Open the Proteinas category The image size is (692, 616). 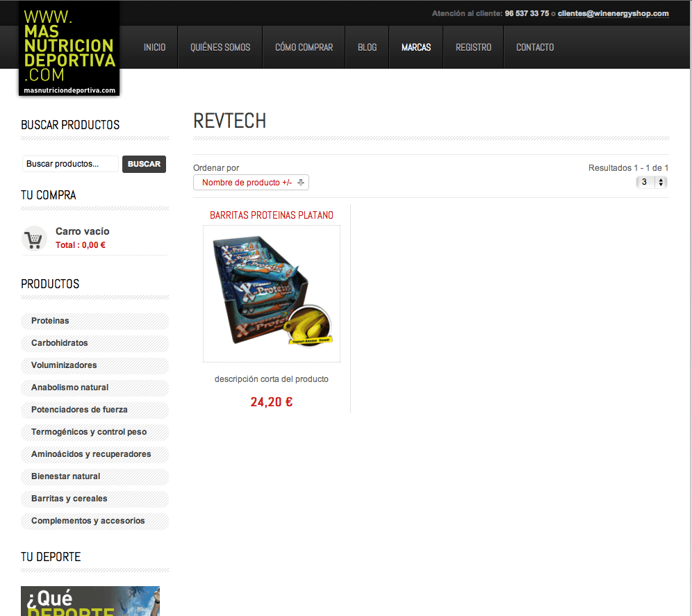pos(95,322)
